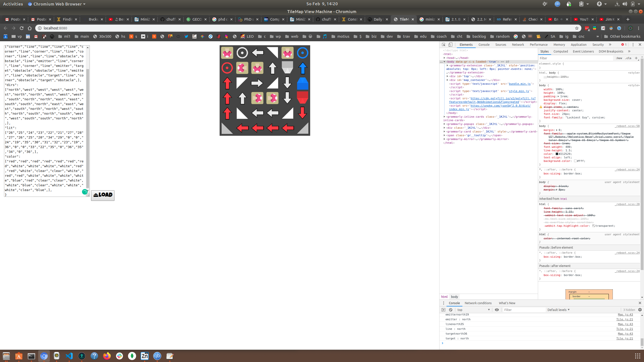The width and height of the screenshot is (644, 362).
Task: Click the inspect element picker icon in DevTools
Action: [x=444, y=44]
